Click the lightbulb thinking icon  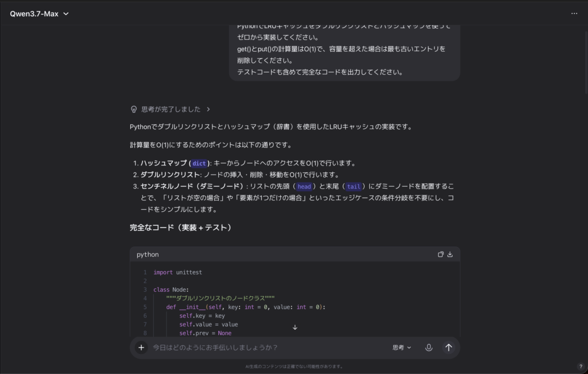click(x=133, y=109)
